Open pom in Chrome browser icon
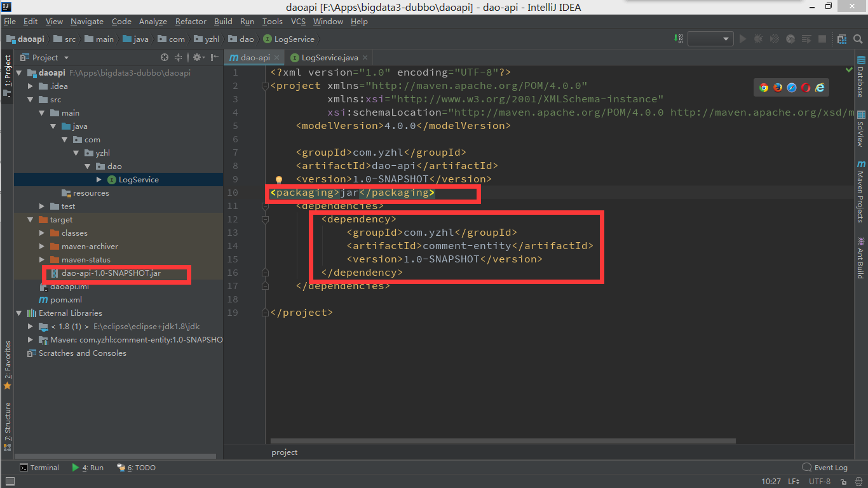The width and height of the screenshot is (868, 488). (764, 88)
